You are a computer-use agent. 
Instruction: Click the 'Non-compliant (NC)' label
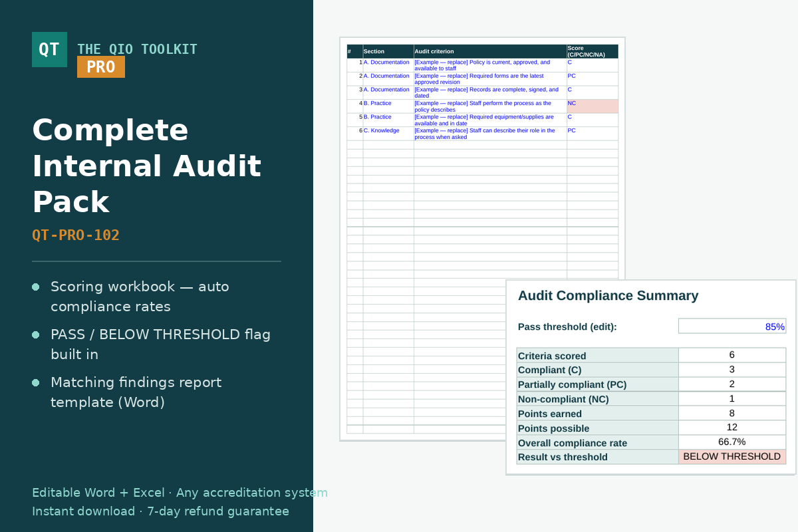click(x=597, y=399)
